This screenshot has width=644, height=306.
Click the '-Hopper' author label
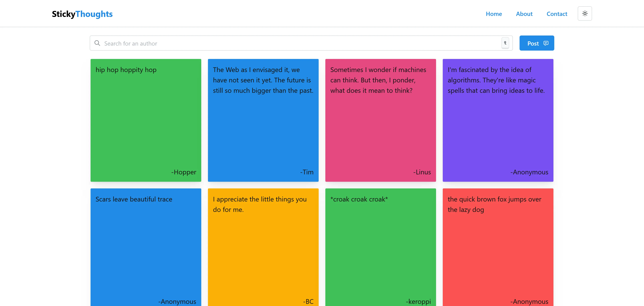[x=183, y=172]
